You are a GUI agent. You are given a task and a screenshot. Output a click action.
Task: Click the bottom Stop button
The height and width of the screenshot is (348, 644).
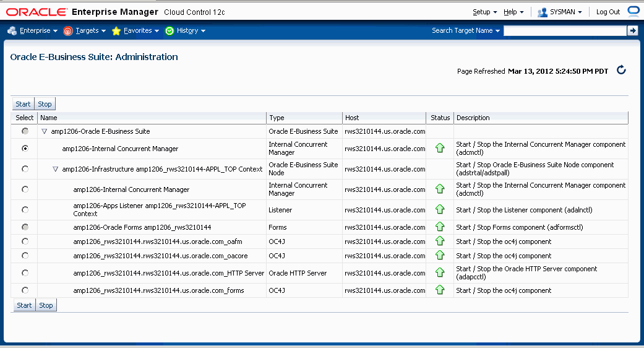pyautogui.click(x=46, y=305)
